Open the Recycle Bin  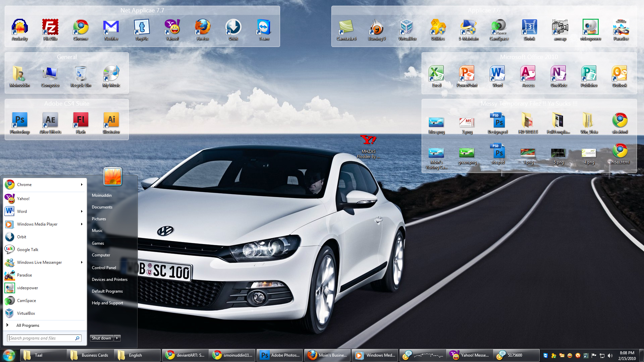[x=80, y=76]
